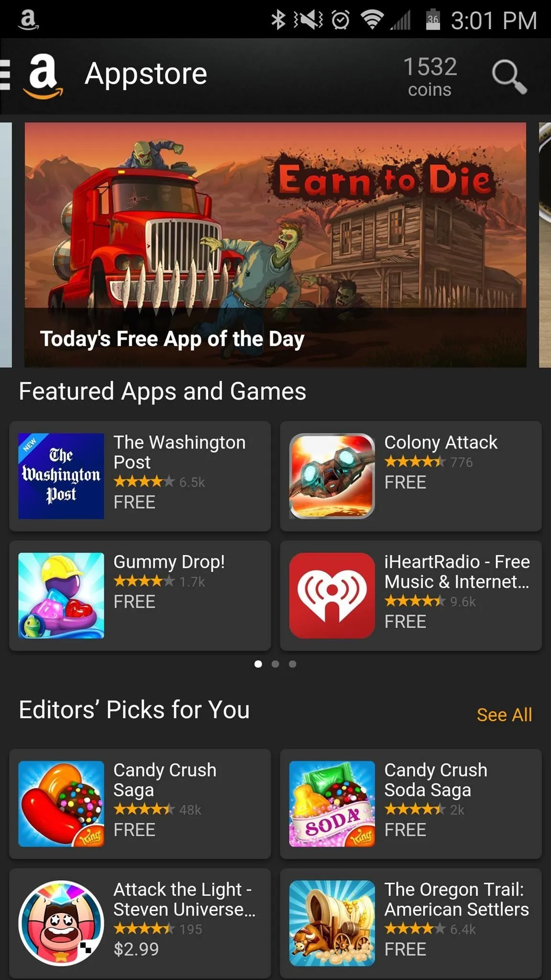
Task: View the 1532 coins balance
Action: click(x=430, y=77)
